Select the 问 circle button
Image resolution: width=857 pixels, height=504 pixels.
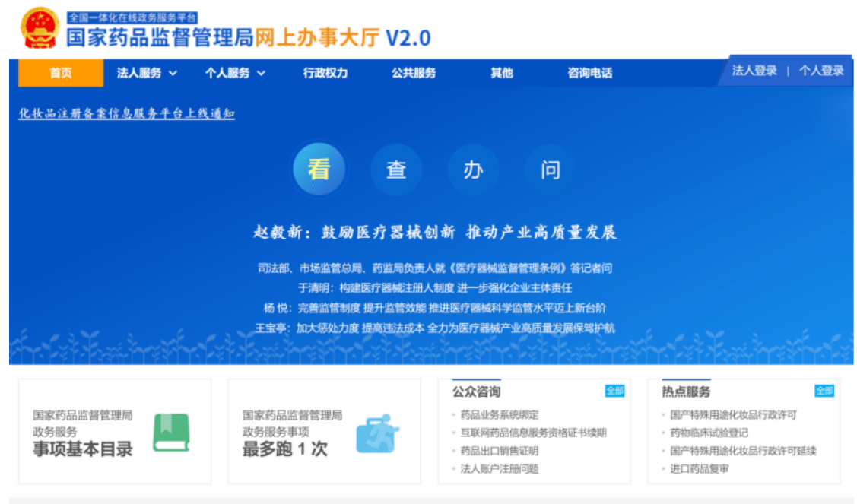[551, 170]
